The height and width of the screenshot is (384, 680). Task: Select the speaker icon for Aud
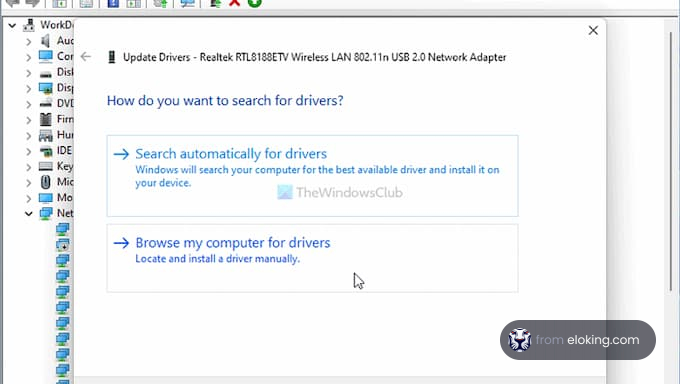tap(45, 41)
